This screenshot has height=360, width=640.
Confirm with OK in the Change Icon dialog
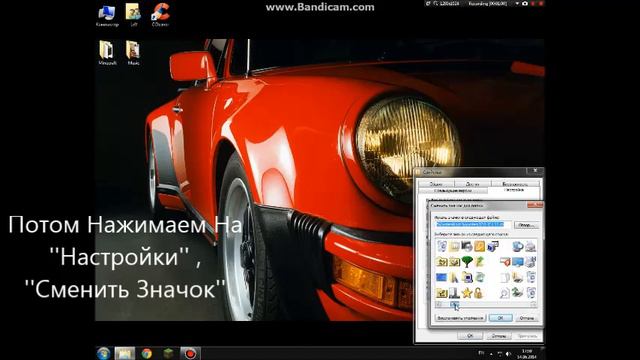[500, 318]
